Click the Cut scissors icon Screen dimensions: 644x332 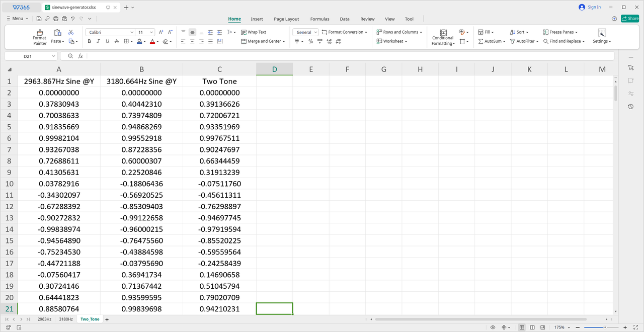(71, 32)
